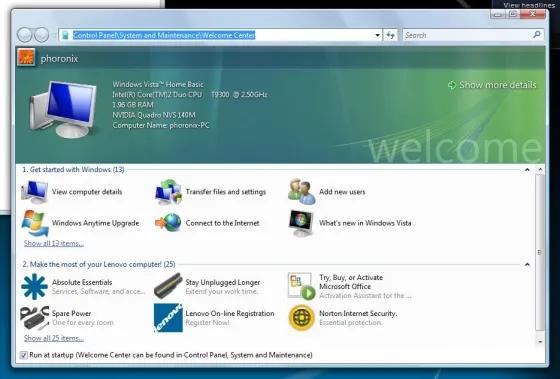The image size is (560, 379).
Task: Collapse the Get started with Windows section
Action: coord(527,170)
